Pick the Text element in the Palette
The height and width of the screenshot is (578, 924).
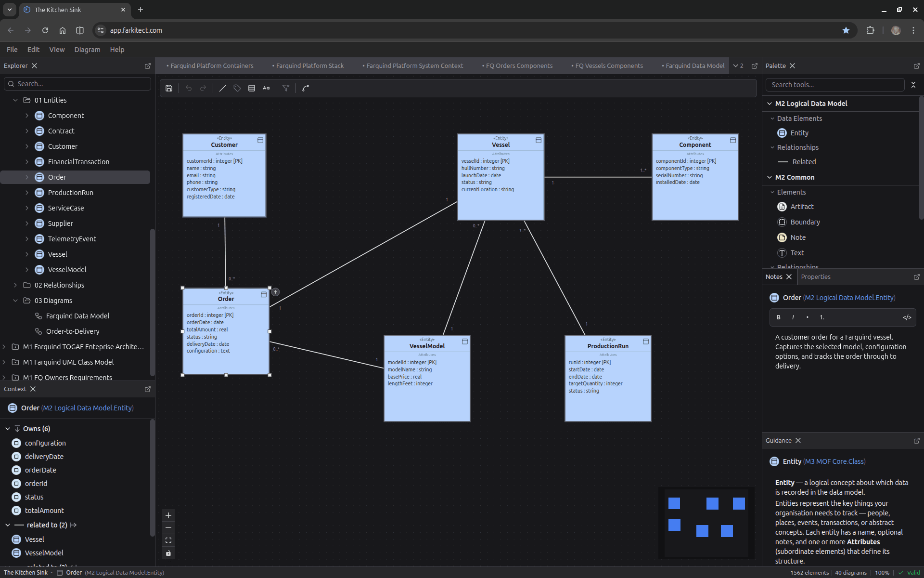(790, 253)
